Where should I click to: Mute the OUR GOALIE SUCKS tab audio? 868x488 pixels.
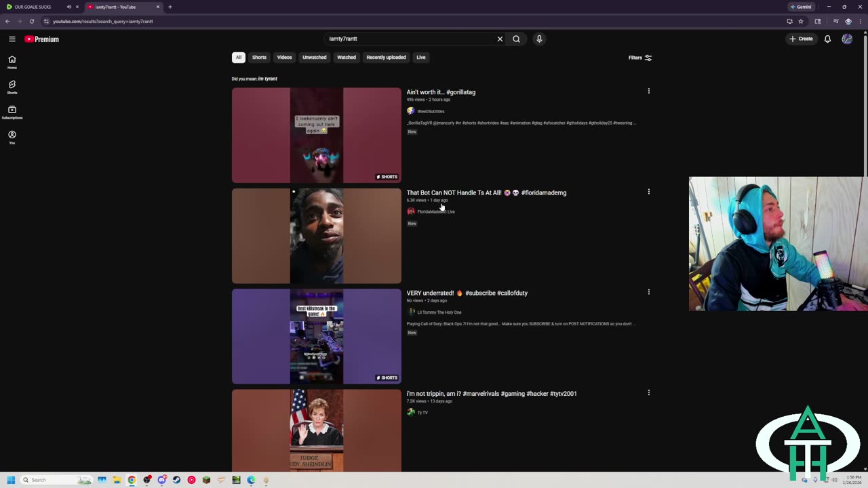pyautogui.click(x=68, y=7)
